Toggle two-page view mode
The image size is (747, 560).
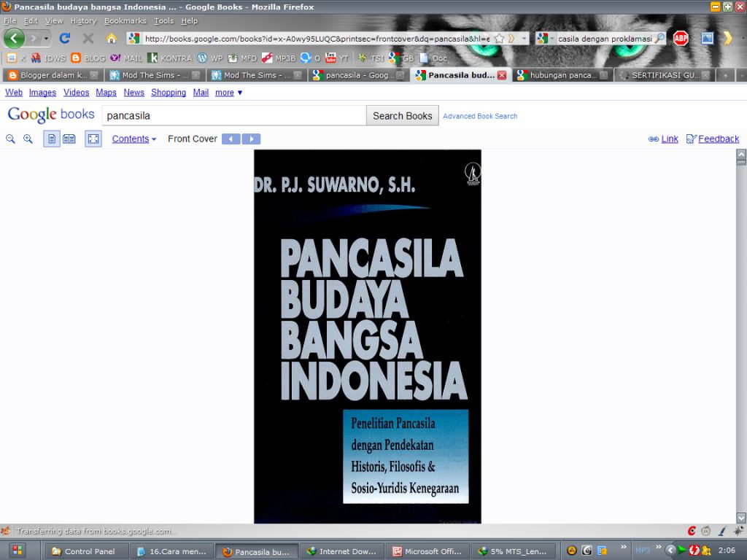pos(69,139)
